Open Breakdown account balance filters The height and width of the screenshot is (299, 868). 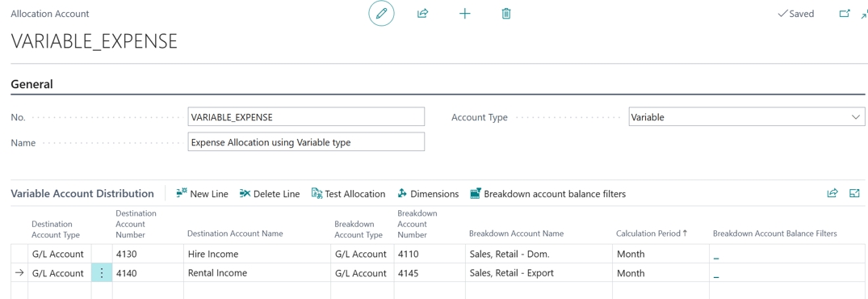pyautogui.click(x=547, y=194)
